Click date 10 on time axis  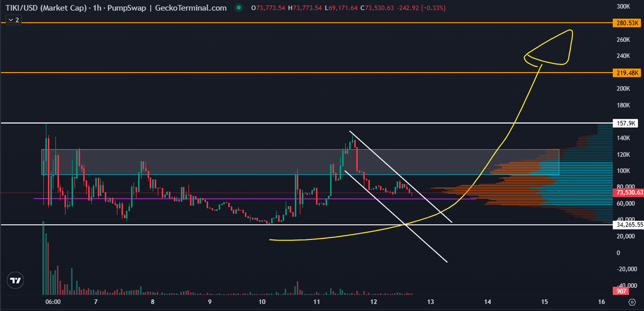click(x=261, y=302)
